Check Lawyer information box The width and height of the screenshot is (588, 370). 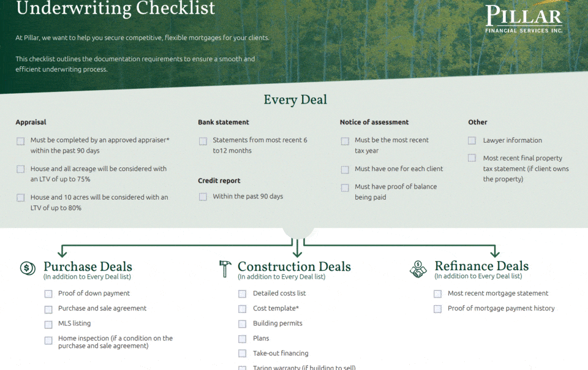(472, 140)
